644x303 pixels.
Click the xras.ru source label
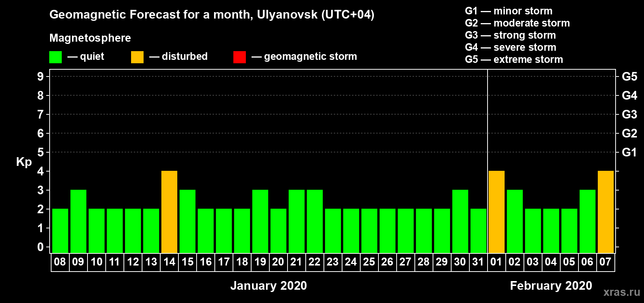pyautogui.click(x=622, y=292)
